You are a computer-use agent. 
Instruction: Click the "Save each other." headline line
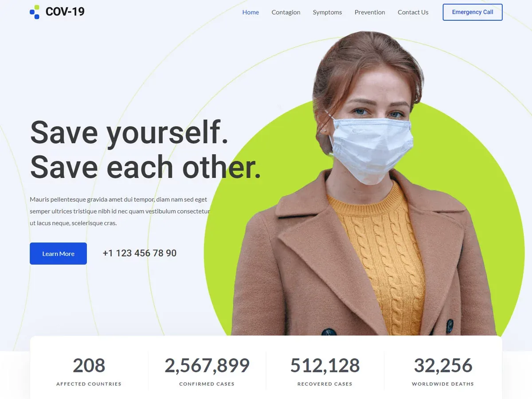pyautogui.click(x=145, y=167)
